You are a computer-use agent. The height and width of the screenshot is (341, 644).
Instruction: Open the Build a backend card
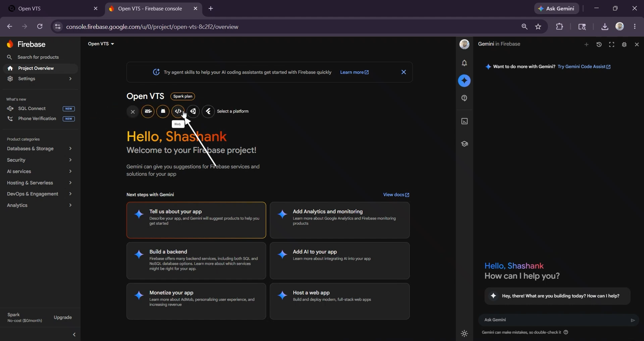(x=196, y=261)
